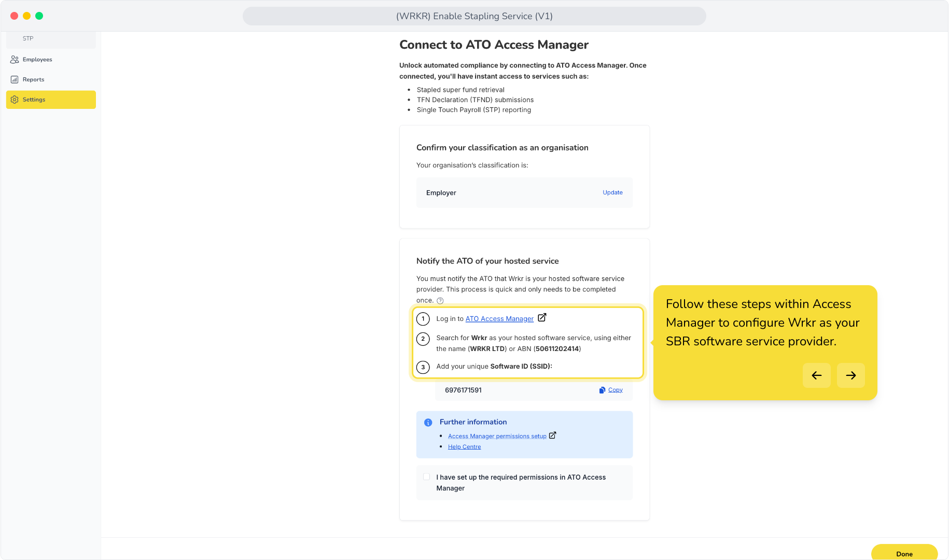Viewport: 949px width, 560px height.
Task: Open the Help Centre link
Action: [465, 447]
